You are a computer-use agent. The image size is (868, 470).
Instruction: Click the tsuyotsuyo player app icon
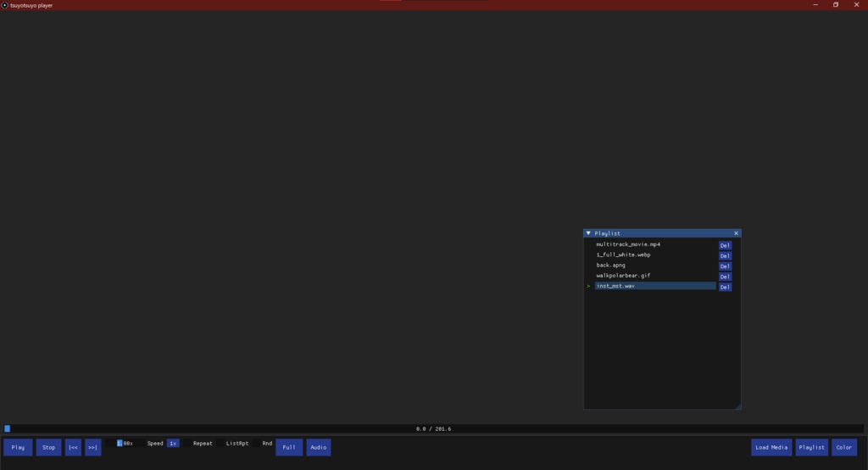point(5,5)
